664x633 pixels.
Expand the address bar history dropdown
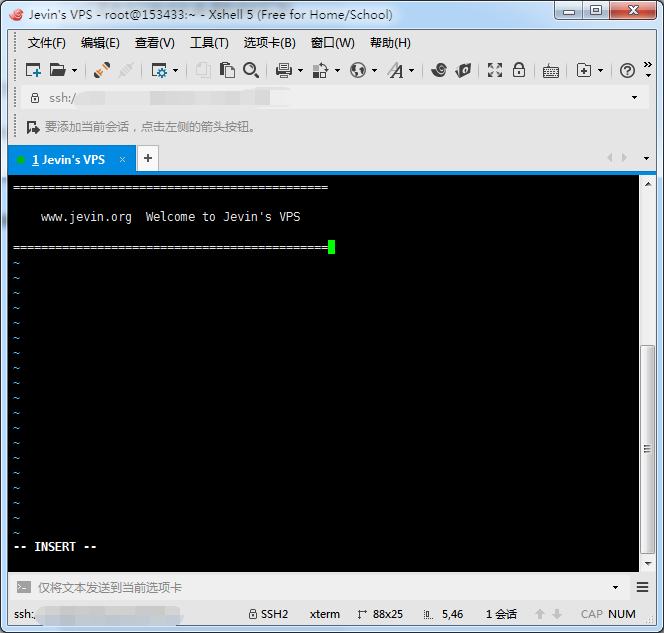[x=634, y=98]
